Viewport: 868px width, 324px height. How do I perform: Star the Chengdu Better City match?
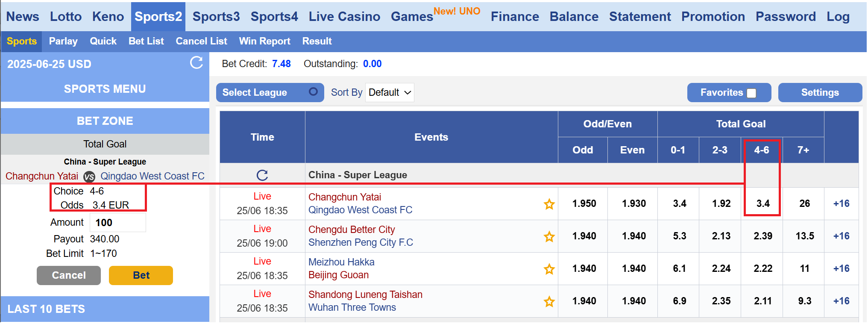(x=549, y=237)
